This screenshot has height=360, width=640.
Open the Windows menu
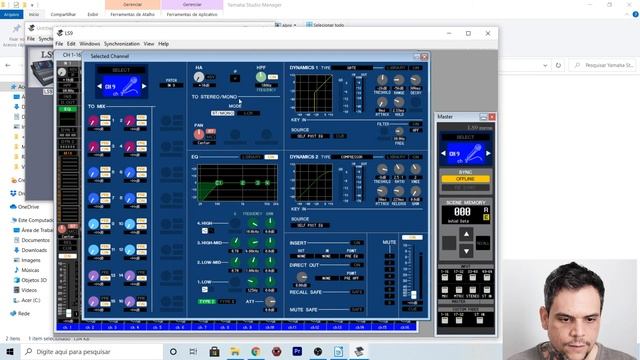[x=90, y=44]
